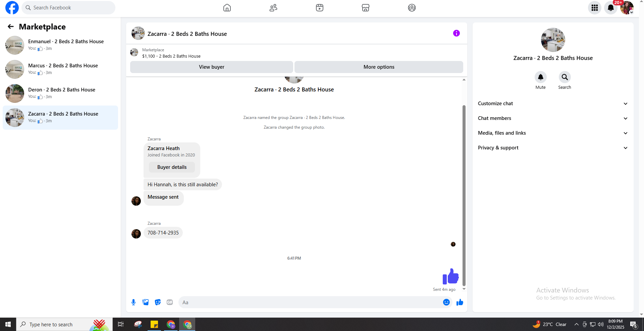
Task: Go back using the Marketplace arrow
Action: 11,26
